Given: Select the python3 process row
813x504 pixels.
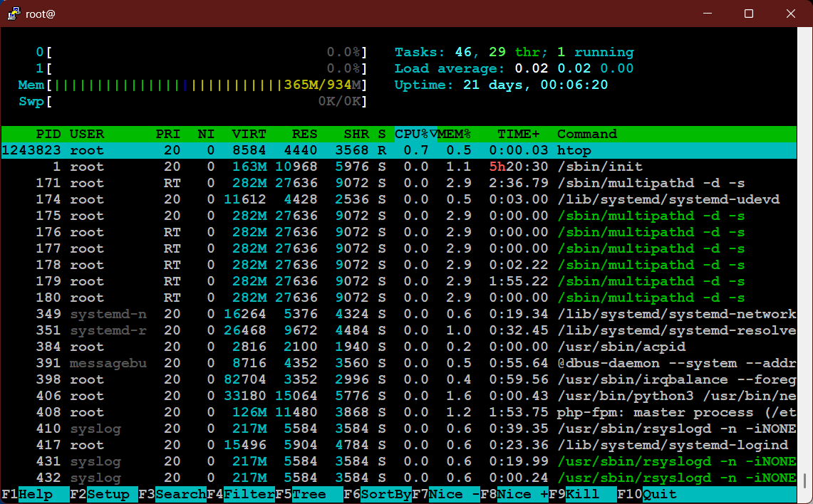Looking at the screenshot, I should 399,396.
